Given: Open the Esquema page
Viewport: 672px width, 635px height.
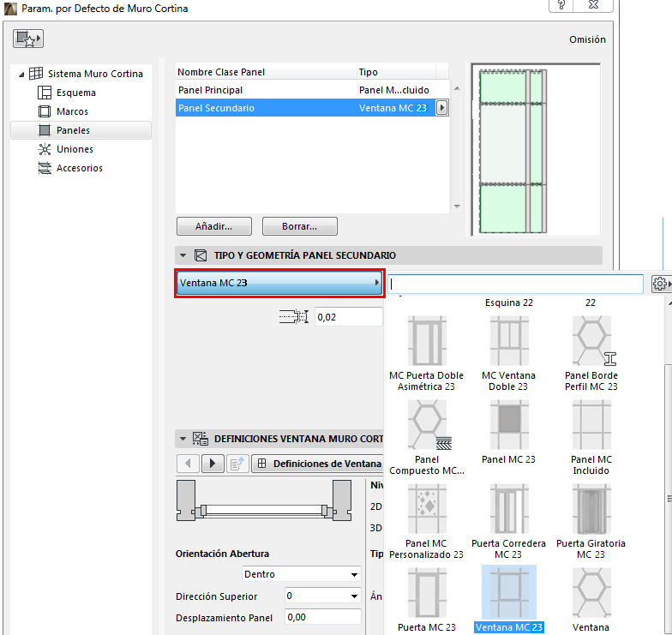Looking at the screenshot, I should [75, 93].
